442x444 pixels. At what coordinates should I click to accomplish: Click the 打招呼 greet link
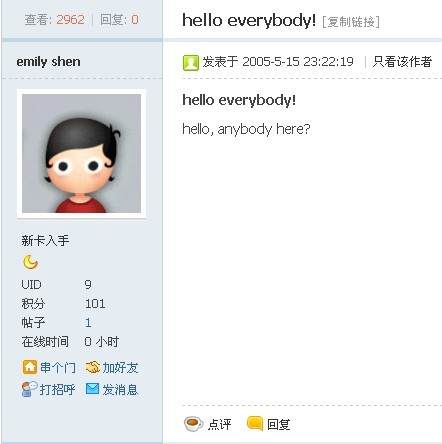[x=57, y=389]
